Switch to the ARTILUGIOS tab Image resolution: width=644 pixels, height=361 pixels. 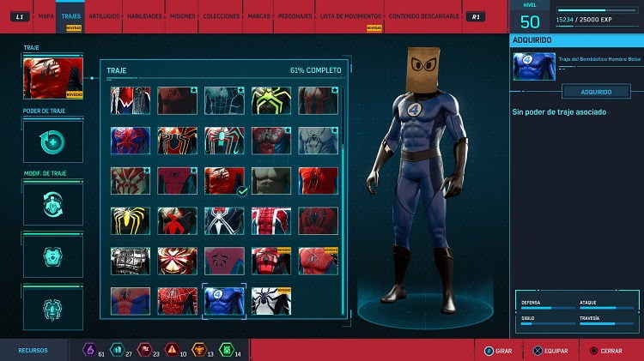104,16
